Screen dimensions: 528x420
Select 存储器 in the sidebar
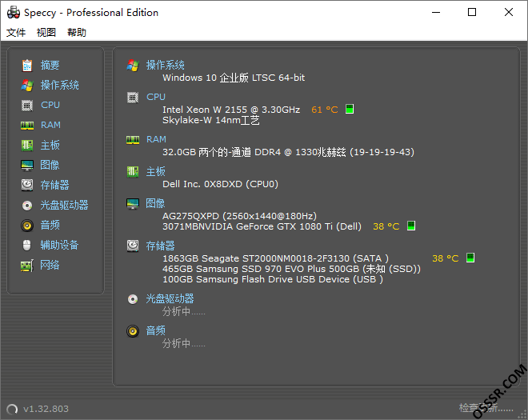pos(54,185)
